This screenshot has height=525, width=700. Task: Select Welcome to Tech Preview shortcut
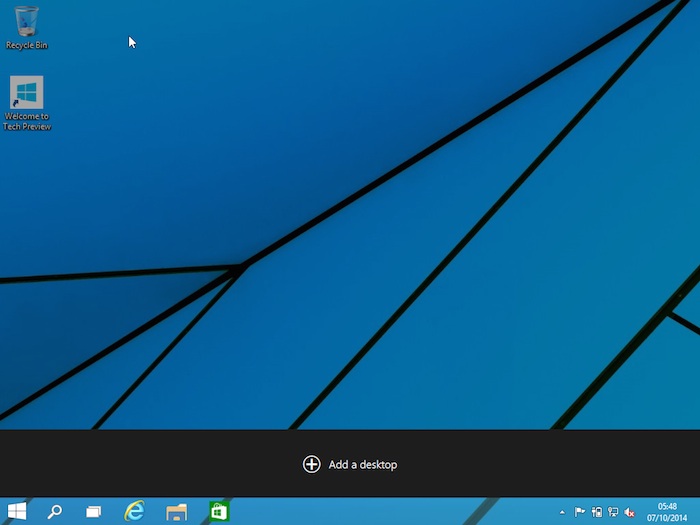[x=27, y=93]
